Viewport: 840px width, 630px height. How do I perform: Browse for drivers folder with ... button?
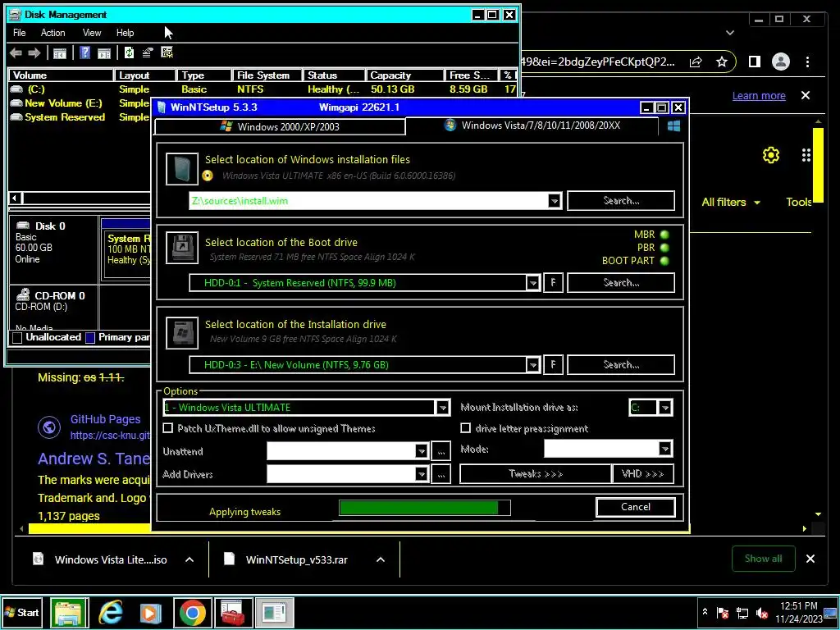(441, 474)
